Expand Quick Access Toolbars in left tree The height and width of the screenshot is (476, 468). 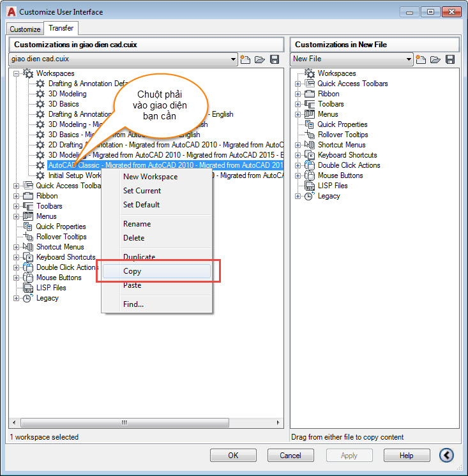(x=17, y=186)
